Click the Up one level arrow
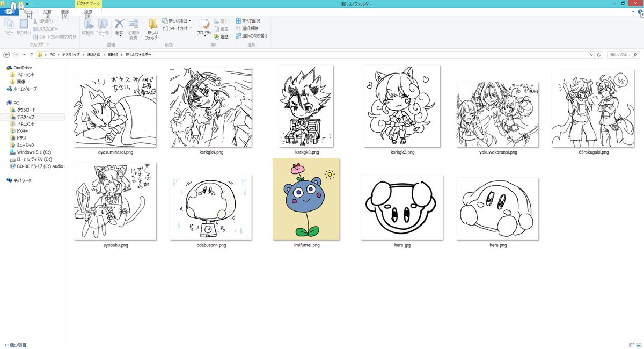The width and height of the screenshot is (644, 349). 32,55
